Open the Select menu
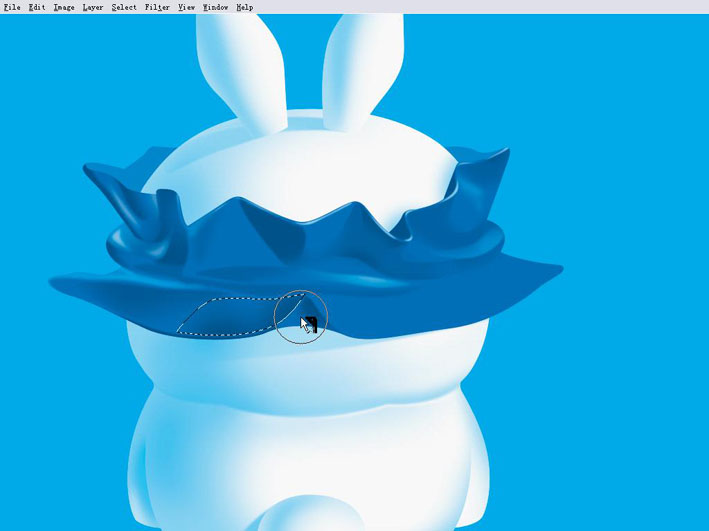709x531 pixels. pos(124,7)
